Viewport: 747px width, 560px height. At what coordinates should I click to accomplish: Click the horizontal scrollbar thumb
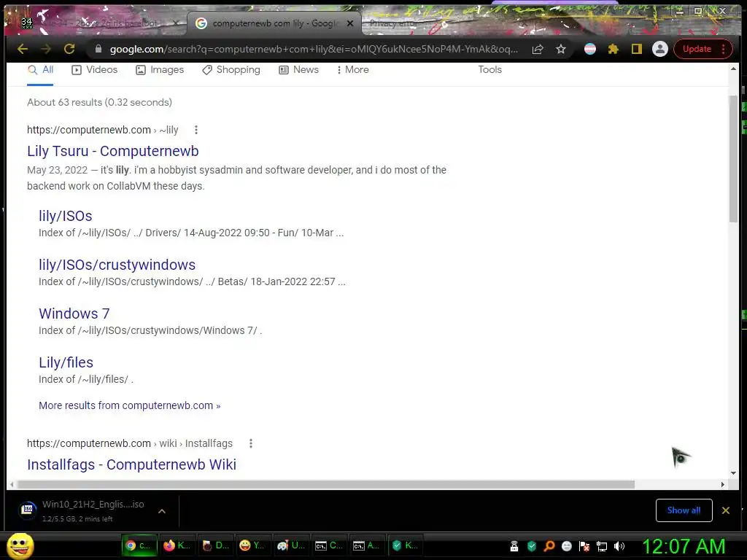coord(326,484)
